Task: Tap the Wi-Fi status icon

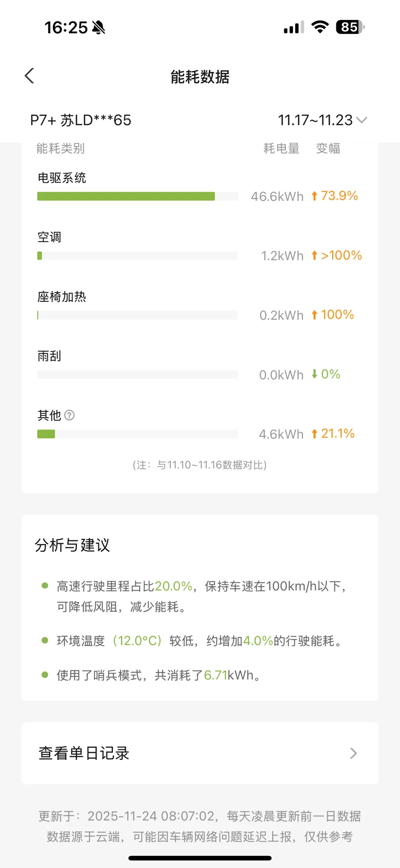Action: (320, 27)
